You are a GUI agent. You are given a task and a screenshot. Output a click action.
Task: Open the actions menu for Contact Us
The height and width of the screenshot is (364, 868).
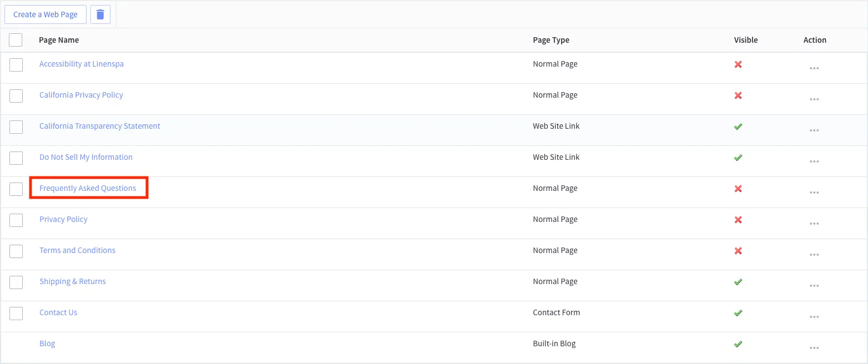click(814, 316)
